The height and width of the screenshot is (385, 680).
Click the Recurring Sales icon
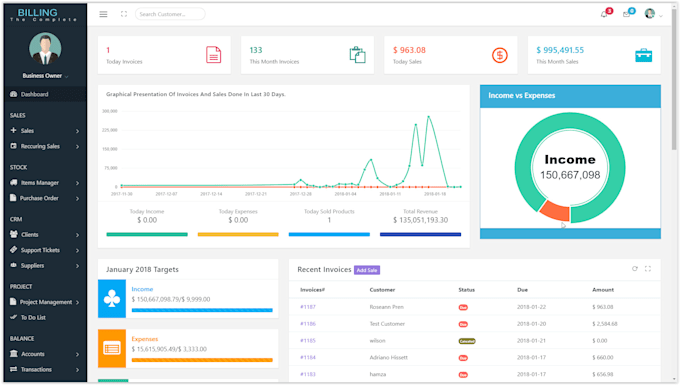(x=13, y=146)
